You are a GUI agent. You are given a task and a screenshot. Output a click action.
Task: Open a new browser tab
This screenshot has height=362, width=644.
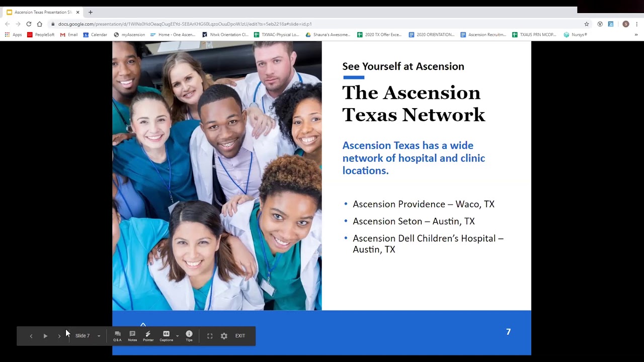pyautogui.click(x=91, y=12)
